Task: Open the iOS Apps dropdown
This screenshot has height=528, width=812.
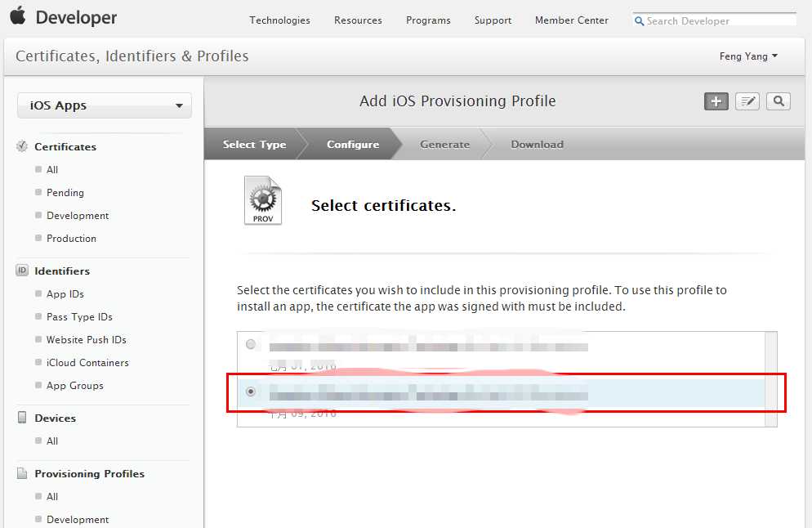Action: coord(105,105)
